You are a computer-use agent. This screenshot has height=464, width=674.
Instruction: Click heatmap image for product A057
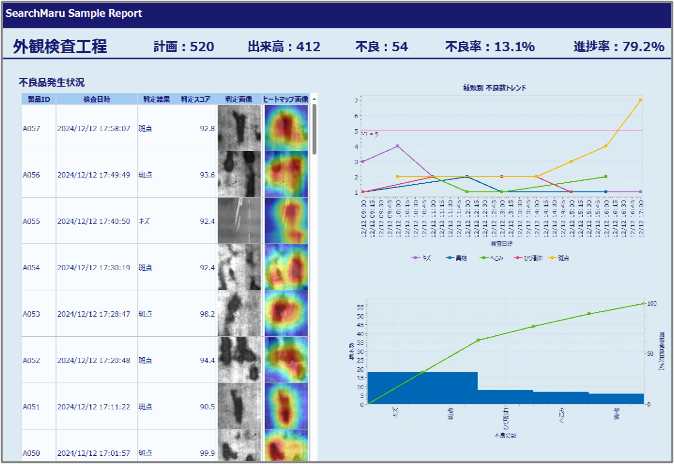[x=286, y=128]
